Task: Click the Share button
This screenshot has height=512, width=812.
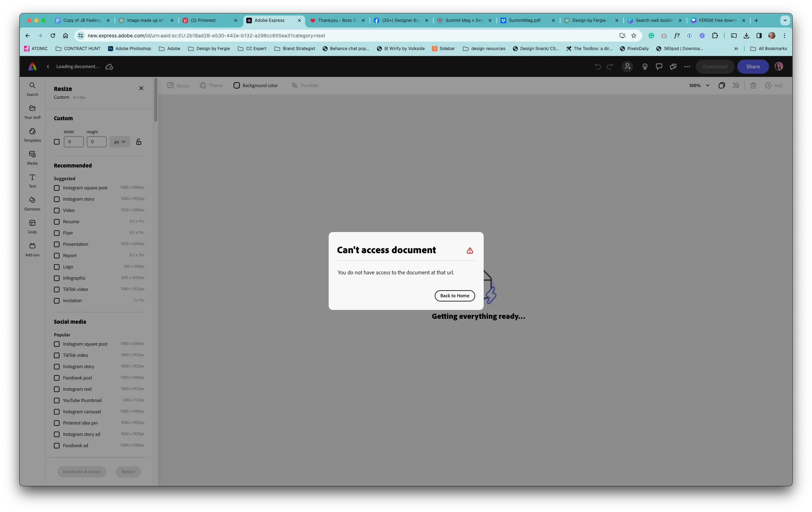Action: pyautogui.click(x=753, y=67)
